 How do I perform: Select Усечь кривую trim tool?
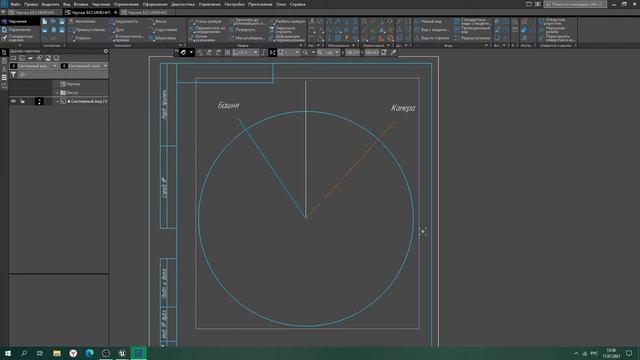coord(205,21)
